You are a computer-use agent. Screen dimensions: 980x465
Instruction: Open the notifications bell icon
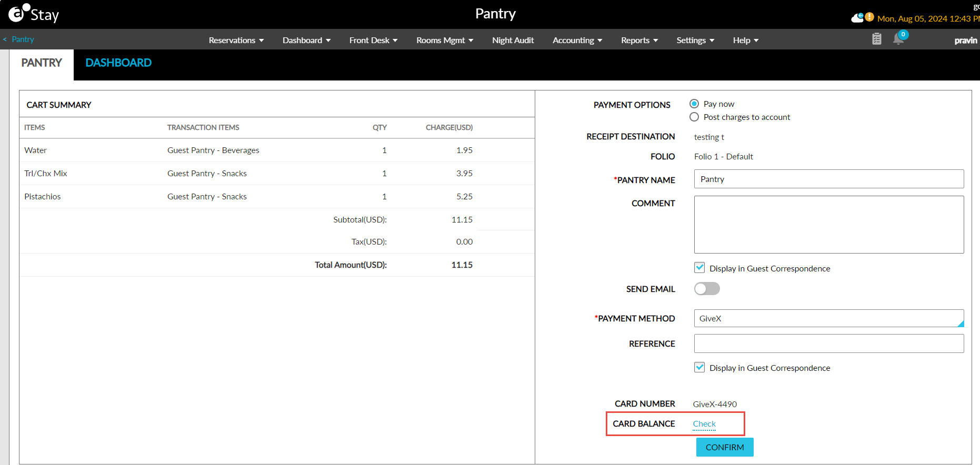click(898, 39)
